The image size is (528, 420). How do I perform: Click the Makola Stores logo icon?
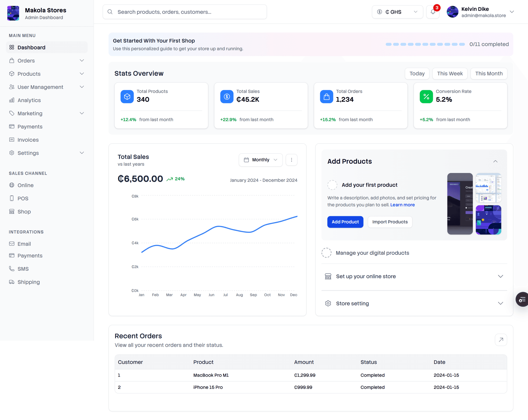click(x=13, y=13)
